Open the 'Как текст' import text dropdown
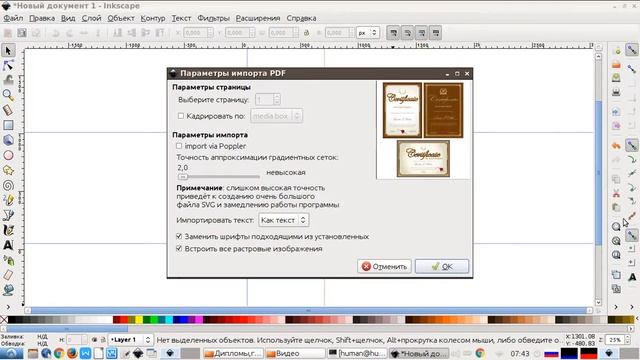640x360 pixels. point(284,220)
